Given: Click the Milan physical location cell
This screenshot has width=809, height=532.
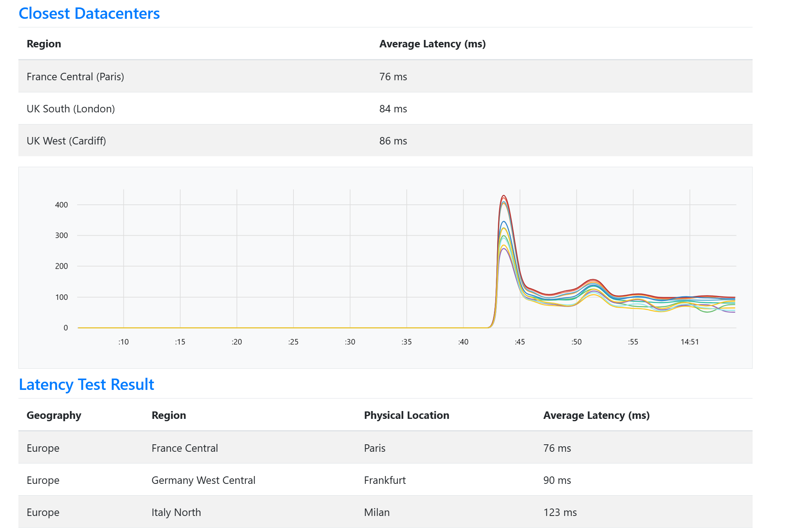Looking at the screenshot, I should pos(376,512).
